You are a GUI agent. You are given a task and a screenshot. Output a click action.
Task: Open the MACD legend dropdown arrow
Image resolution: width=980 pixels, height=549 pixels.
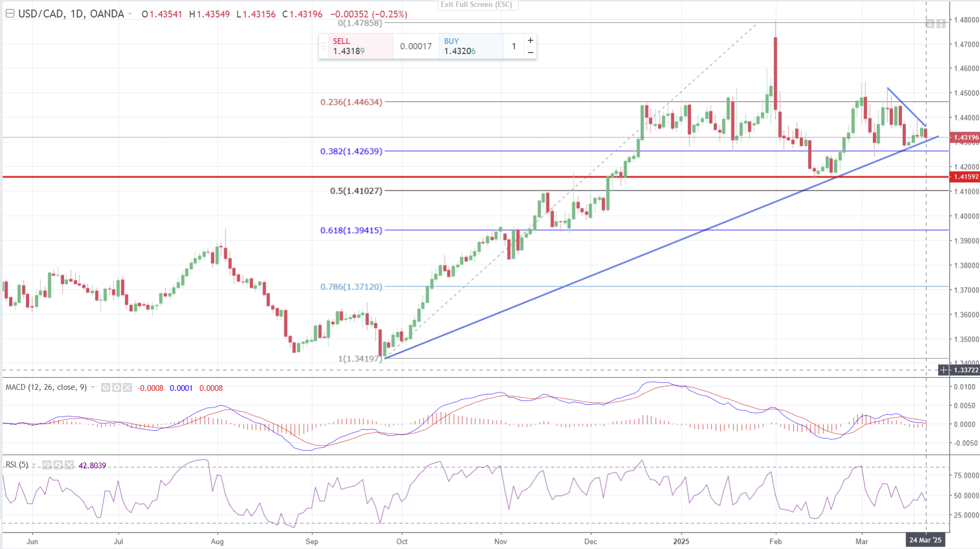93,388
